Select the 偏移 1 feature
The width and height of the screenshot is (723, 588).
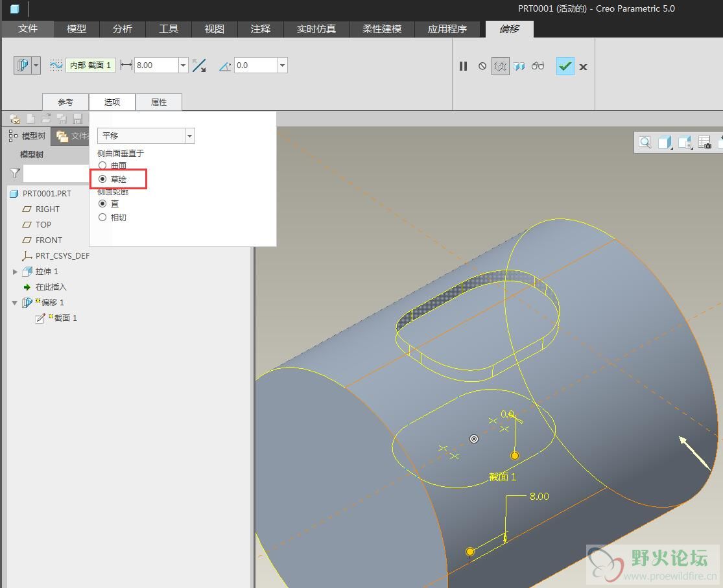click(43, 303)
